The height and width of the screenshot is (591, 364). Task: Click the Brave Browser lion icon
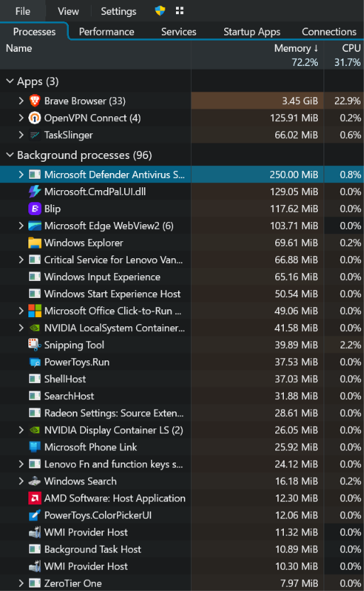tap(35, 101)
